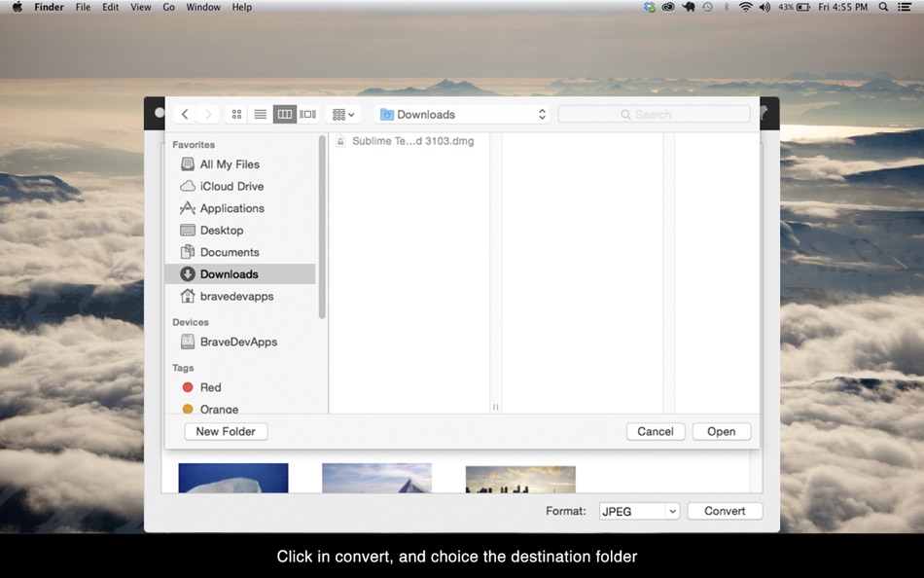This screenshot has height=578, width=924.
Task: Switch to column view in the toolbar
Action: pos(284,114)
